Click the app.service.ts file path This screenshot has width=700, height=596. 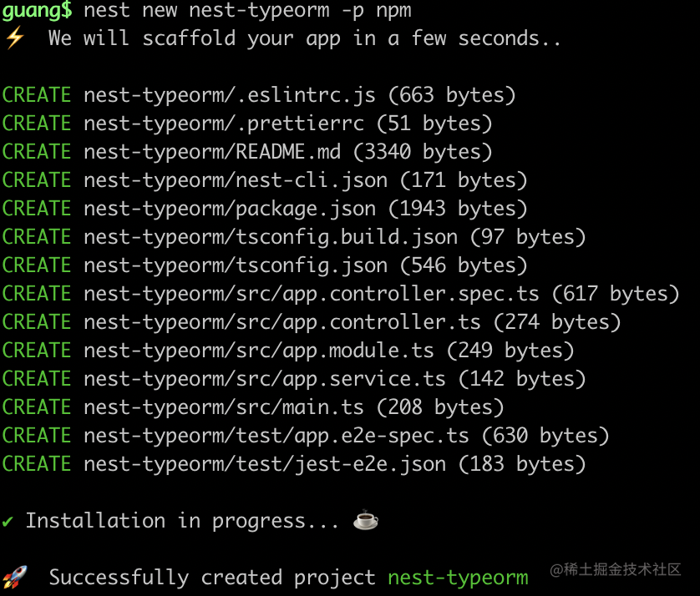(x=265, y=379)
